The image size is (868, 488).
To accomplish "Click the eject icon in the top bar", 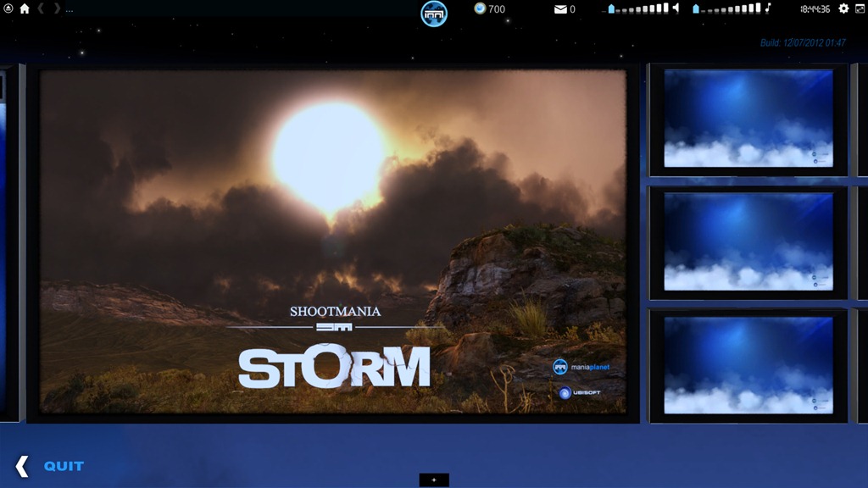I will 8,8.
